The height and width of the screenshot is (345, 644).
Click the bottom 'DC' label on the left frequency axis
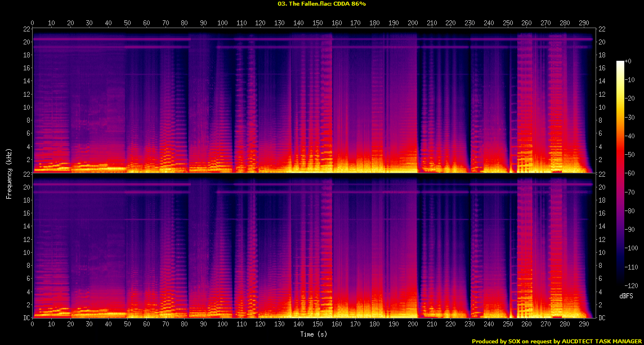(25, 318)
